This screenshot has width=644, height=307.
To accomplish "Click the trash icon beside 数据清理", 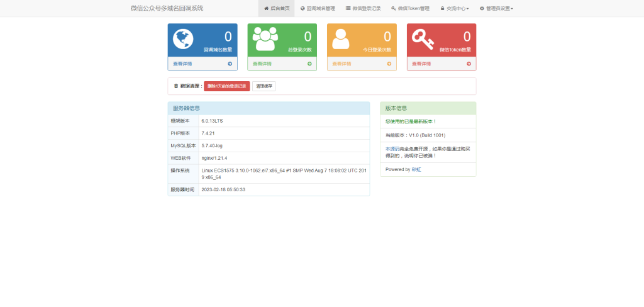I will pos(176,86).
